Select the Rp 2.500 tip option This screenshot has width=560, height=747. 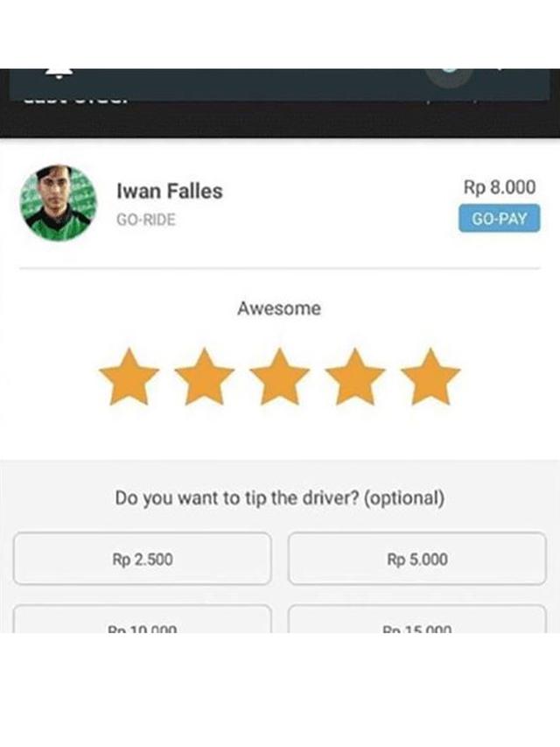tap(142, 559)
